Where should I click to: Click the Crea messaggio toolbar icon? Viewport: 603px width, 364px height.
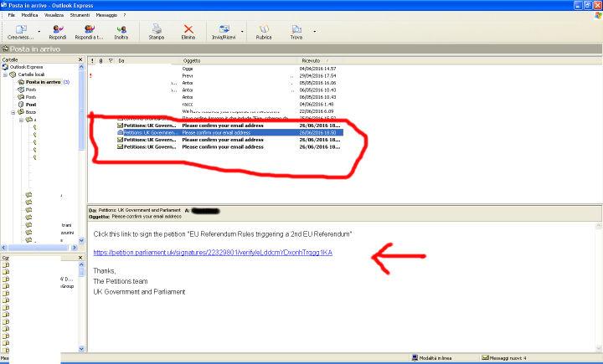[x=21, y=29]
